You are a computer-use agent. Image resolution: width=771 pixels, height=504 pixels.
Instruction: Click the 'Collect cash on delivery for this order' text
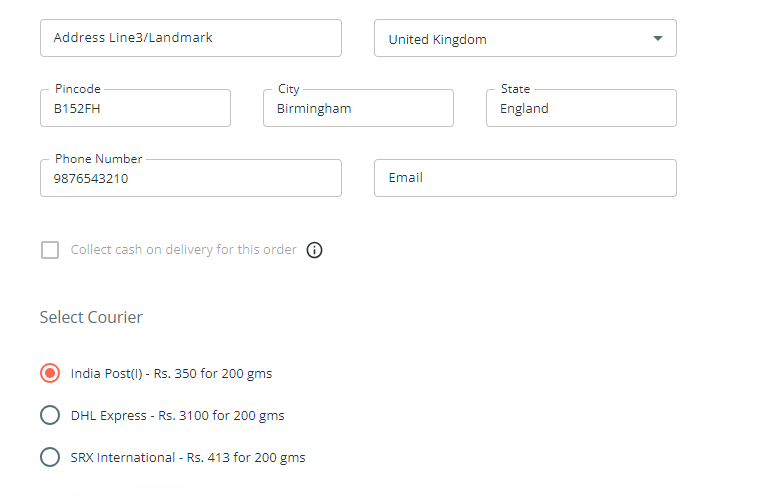183,250
